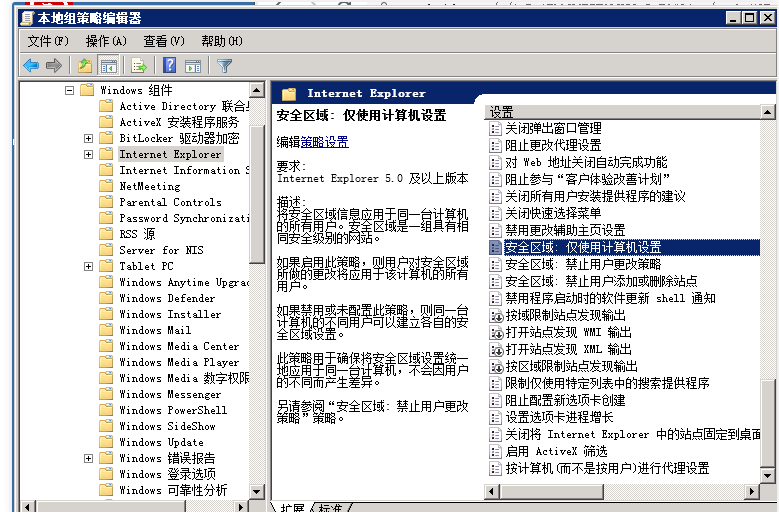This screenshot has width=779, height=512.
Task: Click the Export list toolbar icon
Action: (x=139, y=66)
